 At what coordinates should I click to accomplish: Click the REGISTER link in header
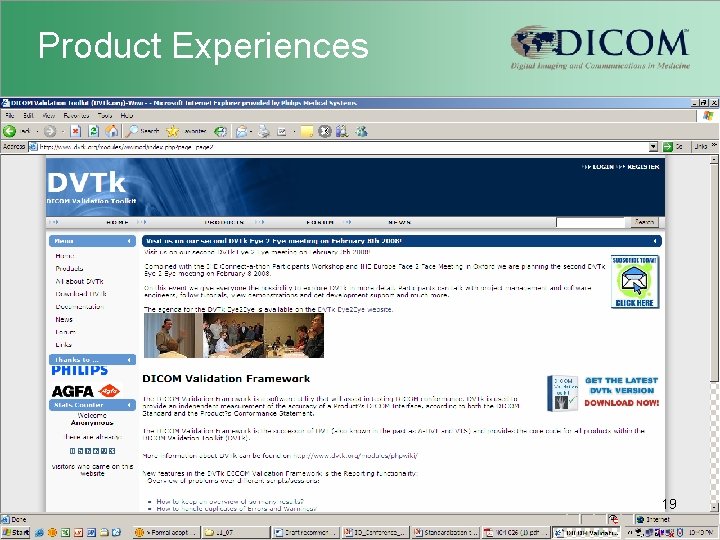tap(643, 167)
